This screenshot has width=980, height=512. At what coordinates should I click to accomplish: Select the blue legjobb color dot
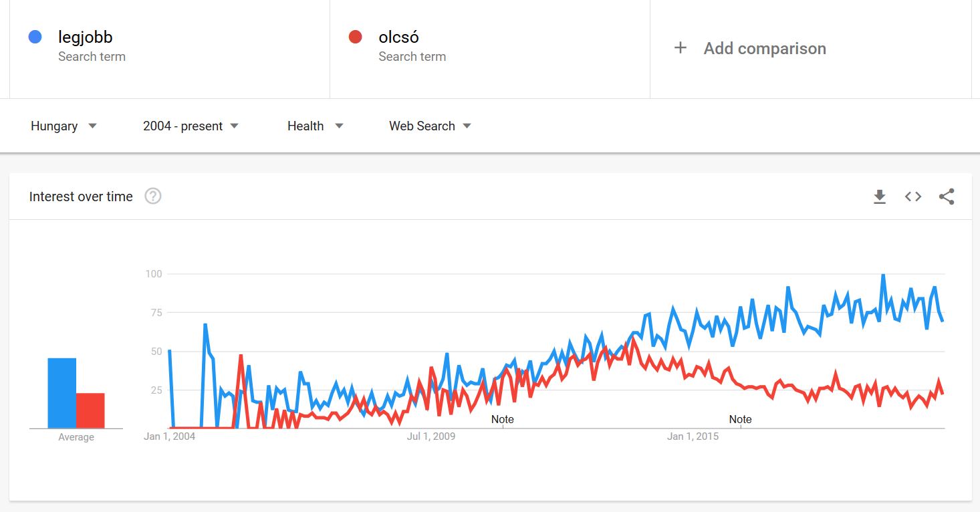(x=35, y=37)
